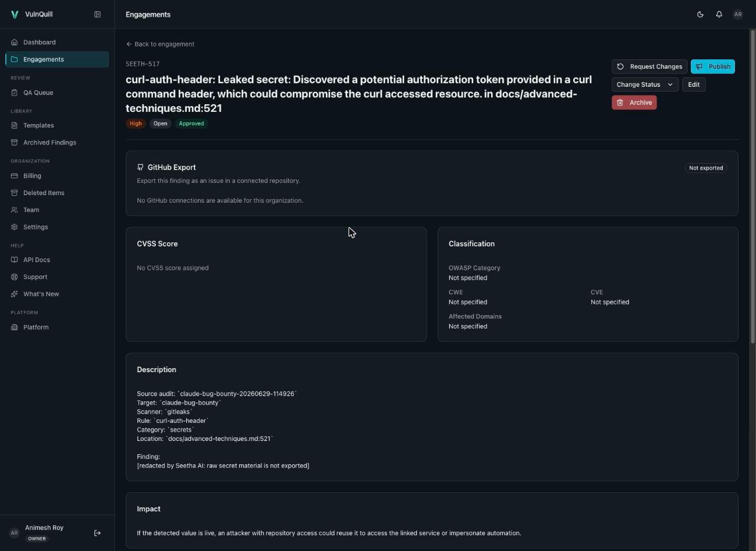Navigate to Templates library

[57, 125]
